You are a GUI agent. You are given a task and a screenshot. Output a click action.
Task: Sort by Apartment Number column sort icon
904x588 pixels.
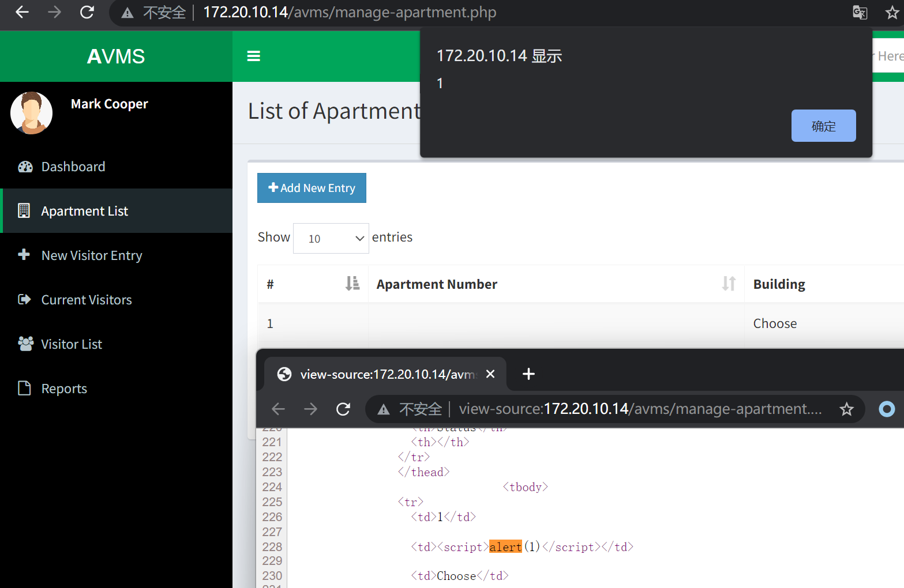pos(729,283)
